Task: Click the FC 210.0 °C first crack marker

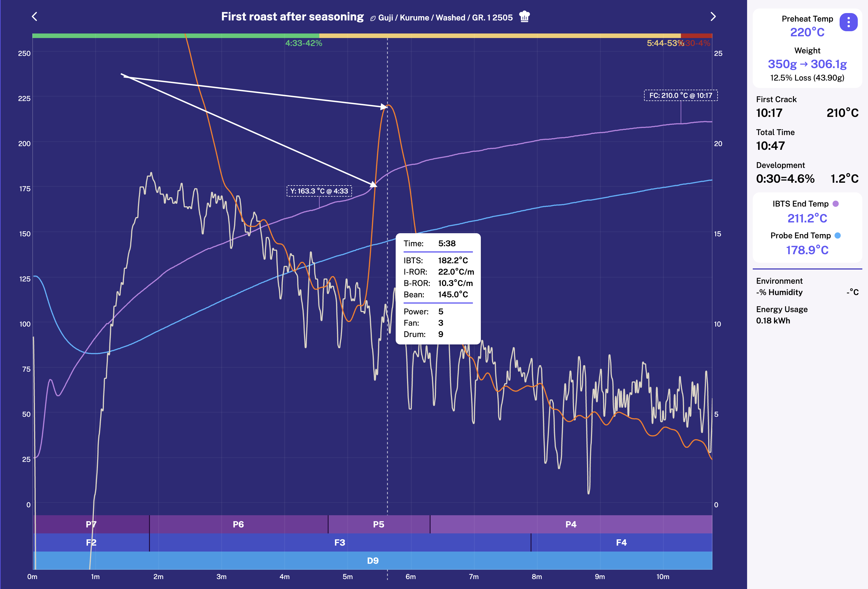Action: [x=680, y=96]
